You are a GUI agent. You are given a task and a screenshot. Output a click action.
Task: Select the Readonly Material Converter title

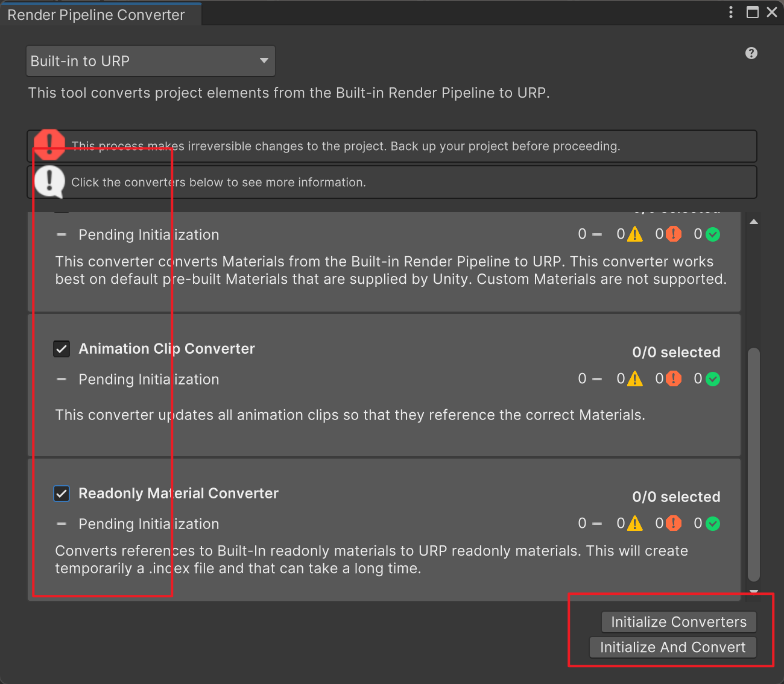179,494
